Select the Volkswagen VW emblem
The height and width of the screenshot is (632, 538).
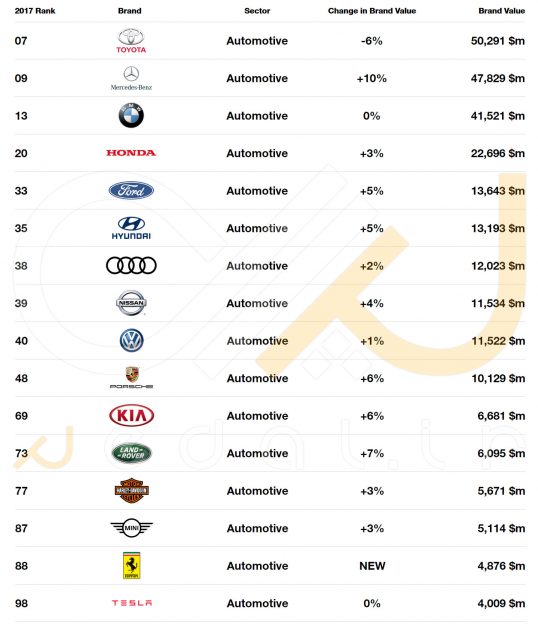[x=131, y=341]
